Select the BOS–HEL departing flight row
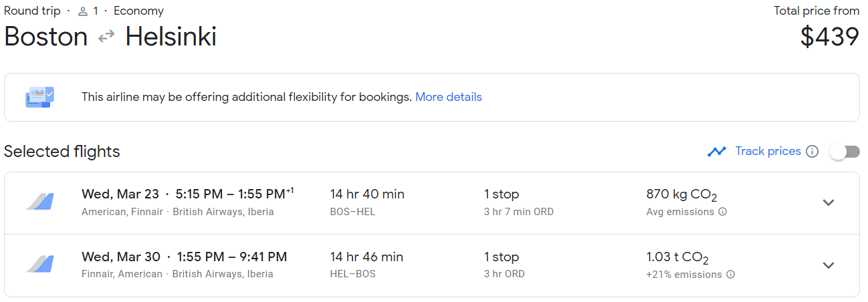868x302 pixels. 432,203
